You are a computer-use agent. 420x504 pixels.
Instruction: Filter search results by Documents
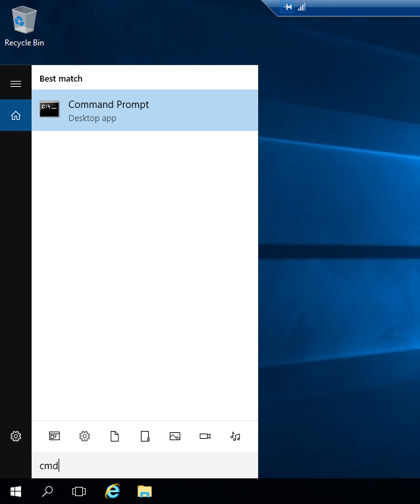coord(115,436)
